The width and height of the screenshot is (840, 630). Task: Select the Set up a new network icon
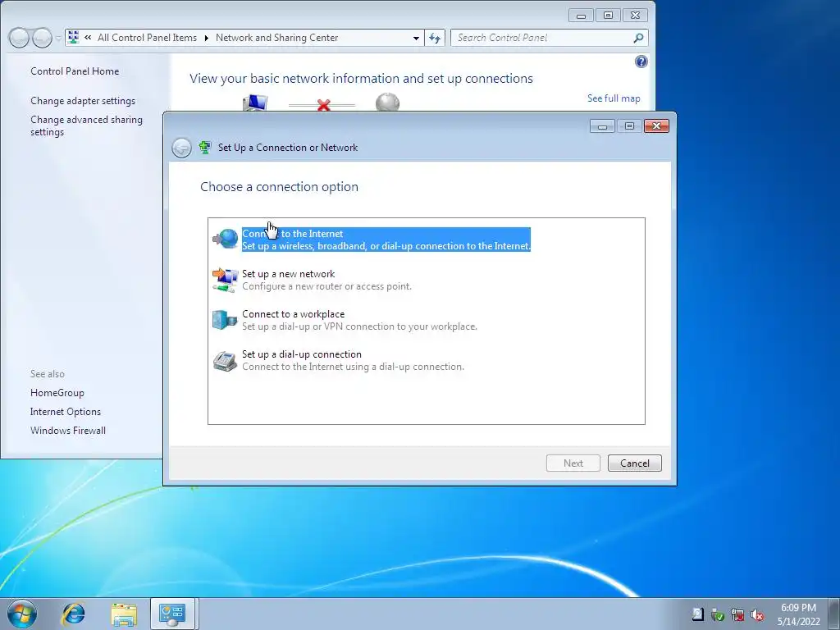click(226, 280)
